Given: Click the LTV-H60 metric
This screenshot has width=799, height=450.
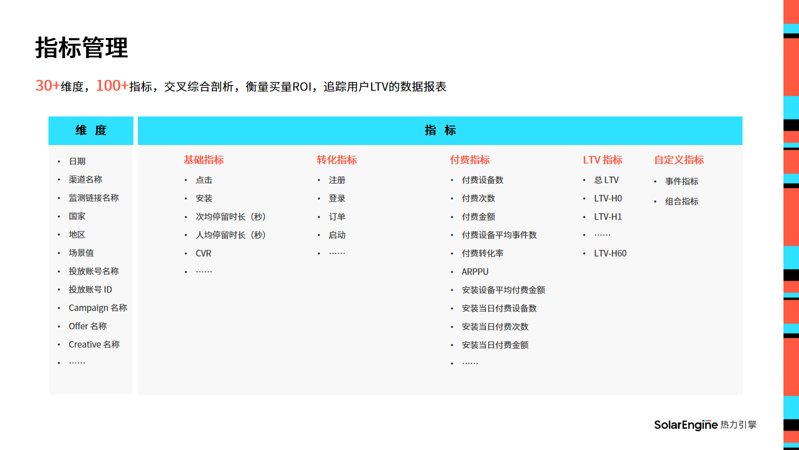Looking at the screenshot, I should click(610, 253).
